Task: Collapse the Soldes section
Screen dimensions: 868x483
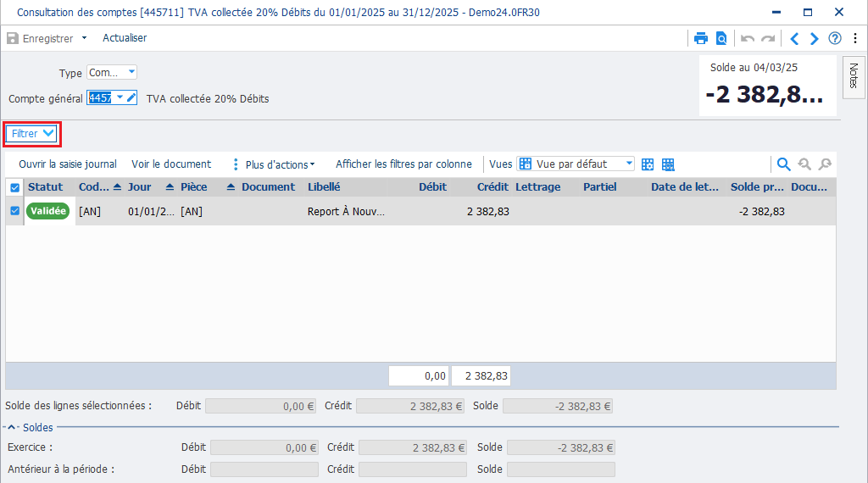Action: click(12, 428)
